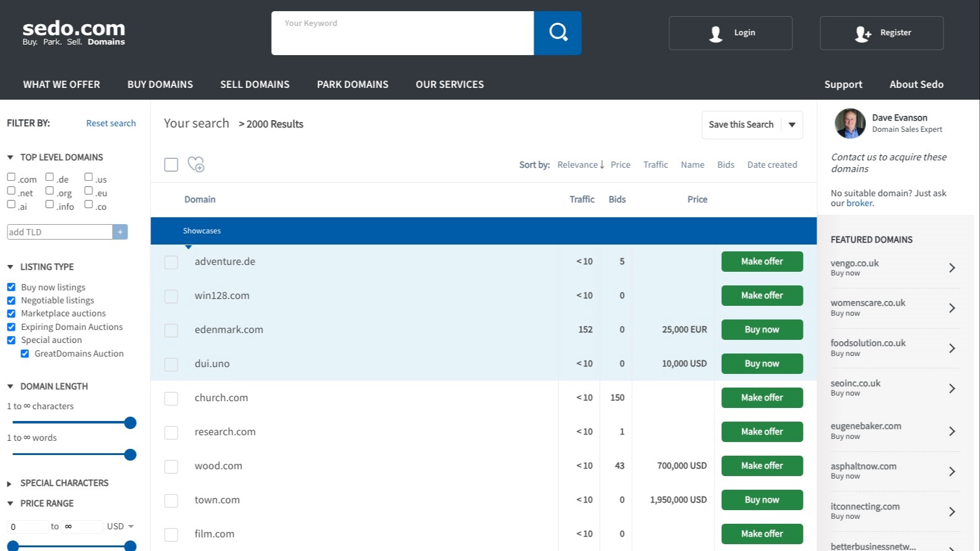Image resolution: width=980 pixels, height=551 pixels.
Task: Check the .de TLD filter
Action: (x=50, y=177)
